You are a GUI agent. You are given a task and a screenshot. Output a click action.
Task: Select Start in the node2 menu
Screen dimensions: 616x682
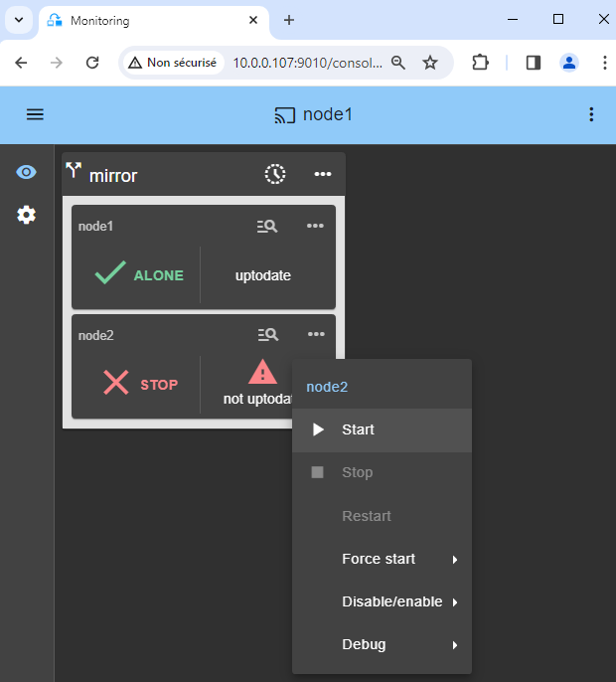358,429
